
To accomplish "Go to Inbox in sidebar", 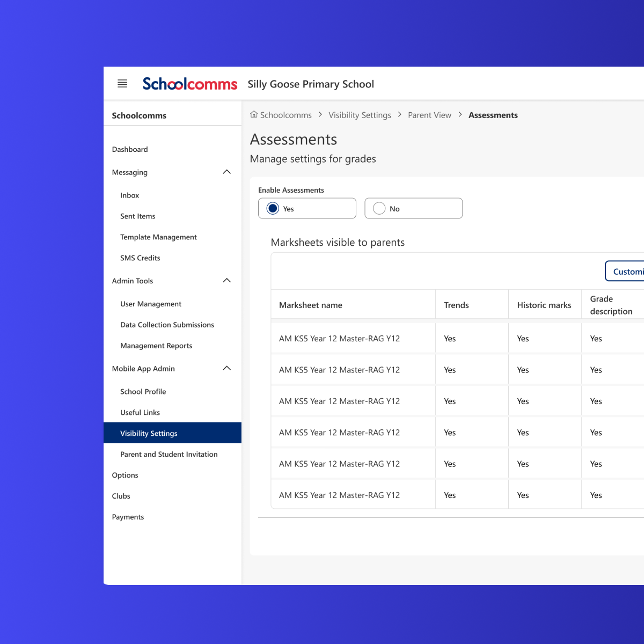I will coord(130,195).
